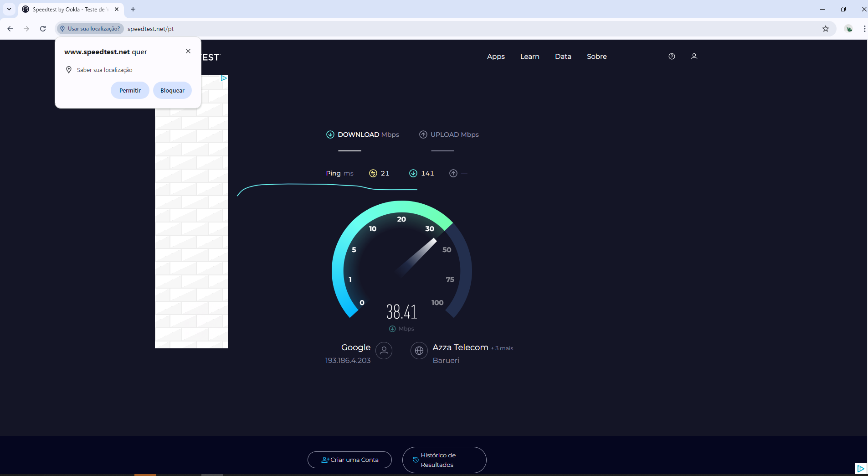
Task: Open the Chrome three-dot menu
Action: click(864, 29)
